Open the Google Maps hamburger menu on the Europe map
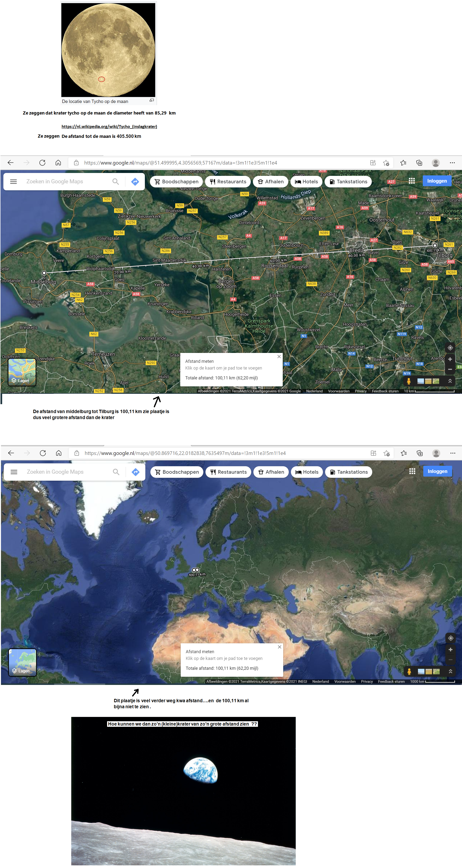Viewport: 462px width, 868px height. 14,472
